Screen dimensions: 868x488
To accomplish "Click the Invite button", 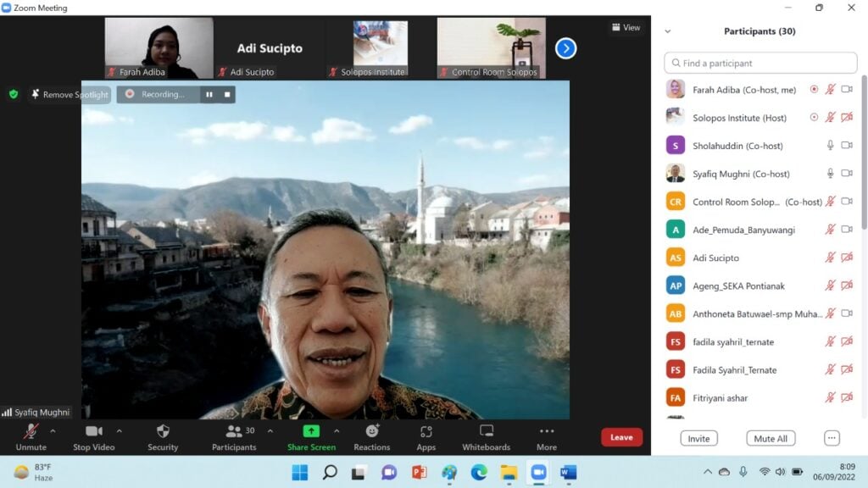I will coord(698,438).
